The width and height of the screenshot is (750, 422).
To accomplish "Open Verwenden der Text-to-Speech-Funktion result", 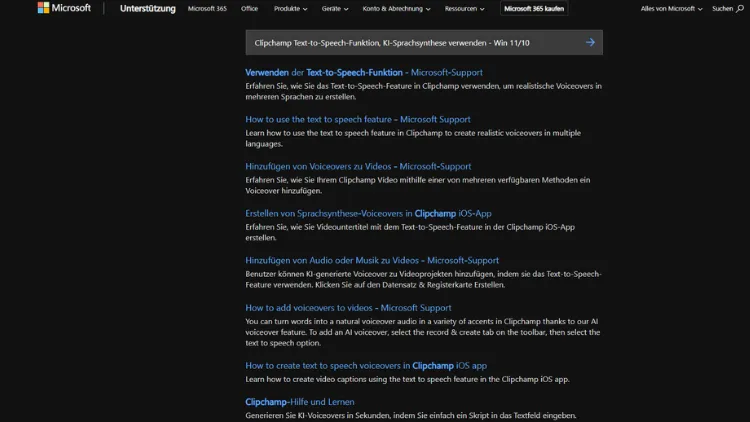I will point(364,73).
